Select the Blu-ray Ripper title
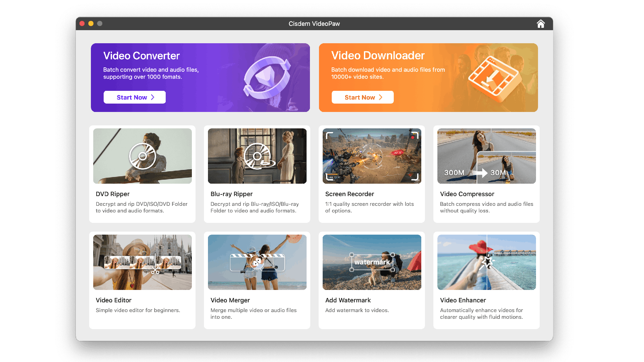This screenshot has width=644, height=362. tap(231, 194)
